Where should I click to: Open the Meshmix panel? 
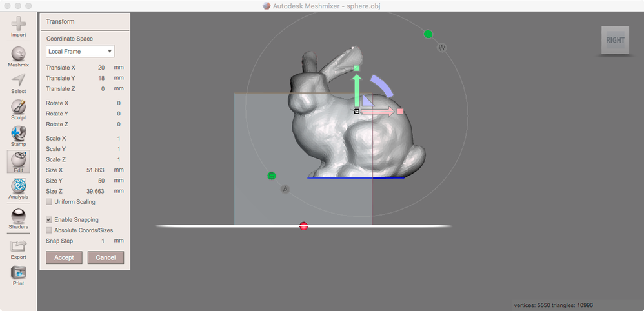click(x=19, y=57)
